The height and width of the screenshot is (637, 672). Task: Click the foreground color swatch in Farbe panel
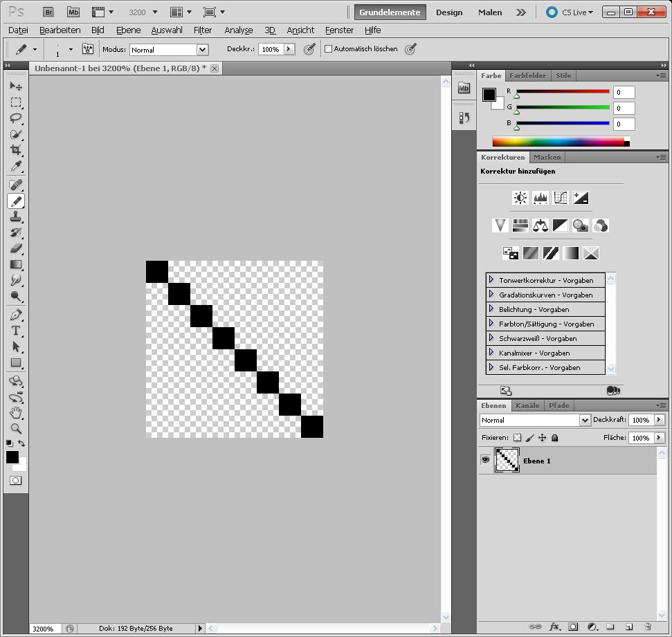489,95
